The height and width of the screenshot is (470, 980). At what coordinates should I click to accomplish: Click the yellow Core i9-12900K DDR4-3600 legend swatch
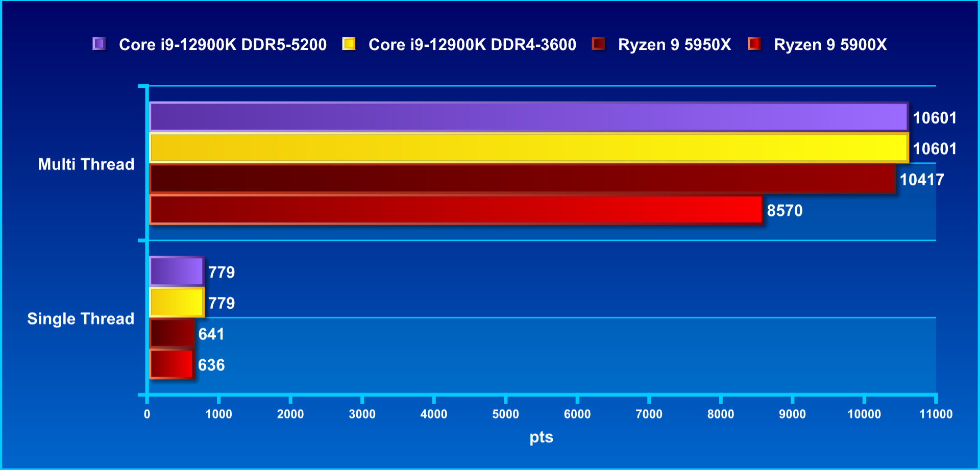[x=349, y=44]
